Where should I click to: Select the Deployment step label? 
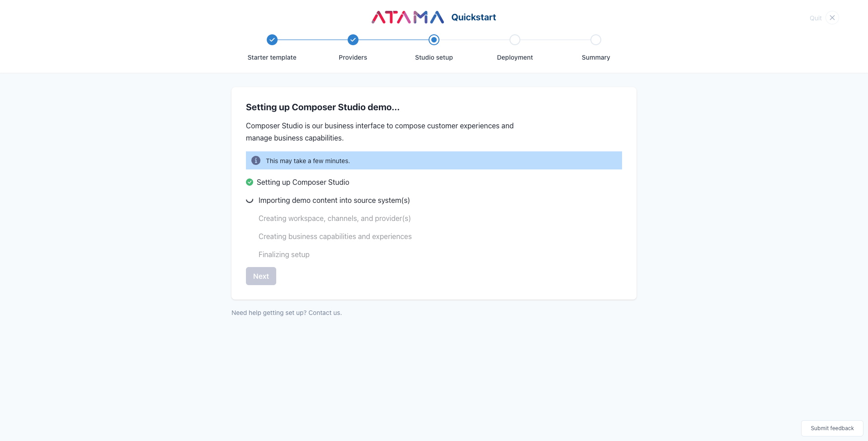(x=514, y=57)
